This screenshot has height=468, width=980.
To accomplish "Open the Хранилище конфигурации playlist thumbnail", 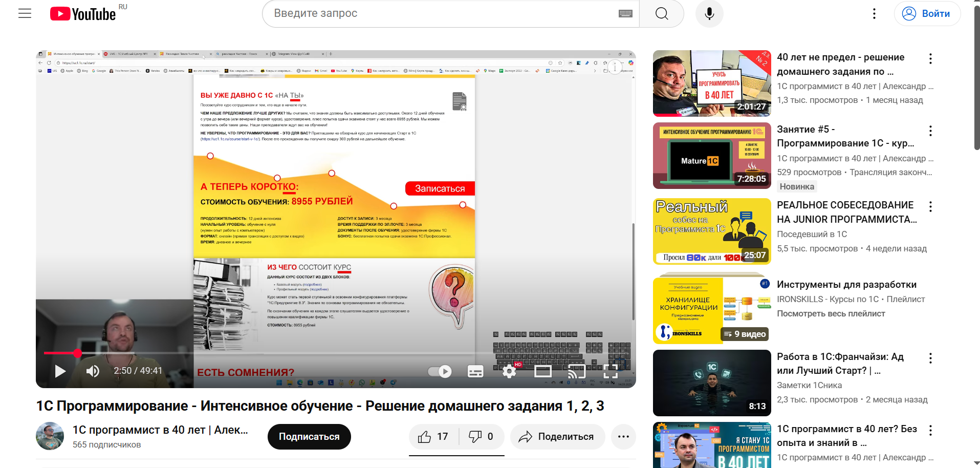I will pyautogui.click(x=712, y=310).
